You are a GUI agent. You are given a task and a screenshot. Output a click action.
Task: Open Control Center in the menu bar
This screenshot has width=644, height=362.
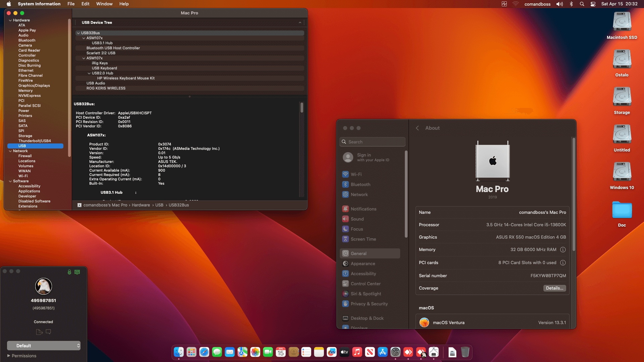(x=593, y=4)
